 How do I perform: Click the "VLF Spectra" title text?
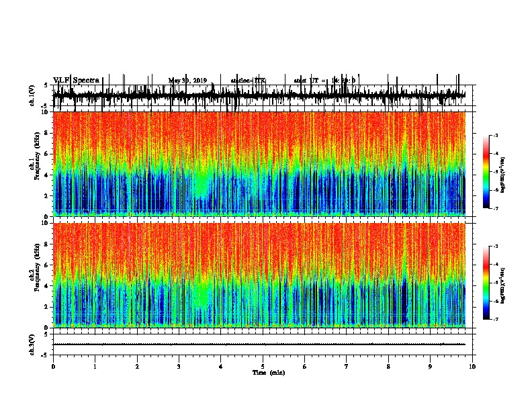click(x=76, y=81)
